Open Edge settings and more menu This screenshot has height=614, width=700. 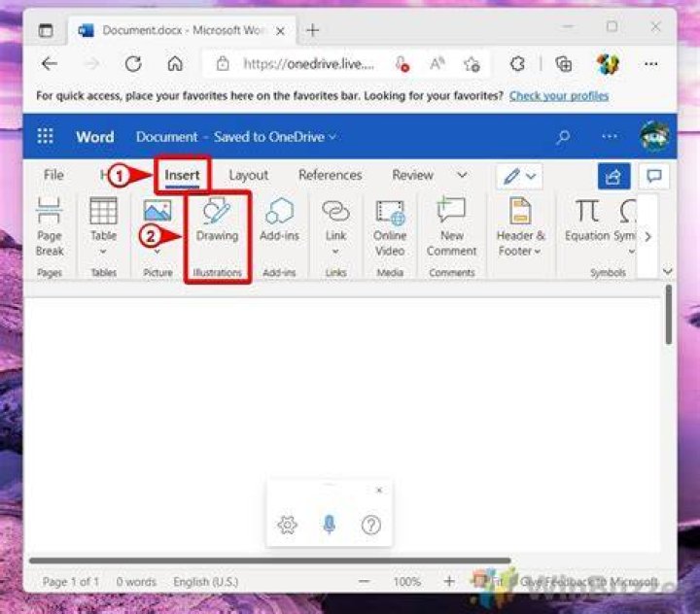[x=650, y=64]
